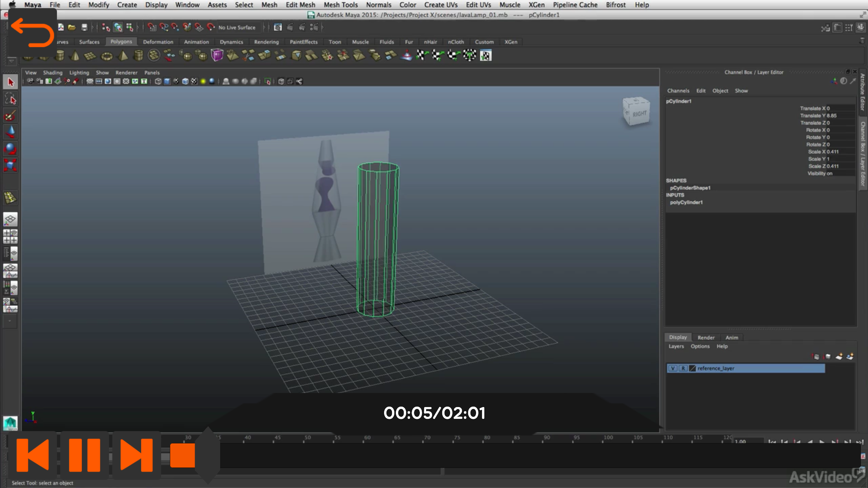This screenshot has height=488, width=868.
Task: Create a polygon torus from the shelf
Action: click(x=107, y=56)
